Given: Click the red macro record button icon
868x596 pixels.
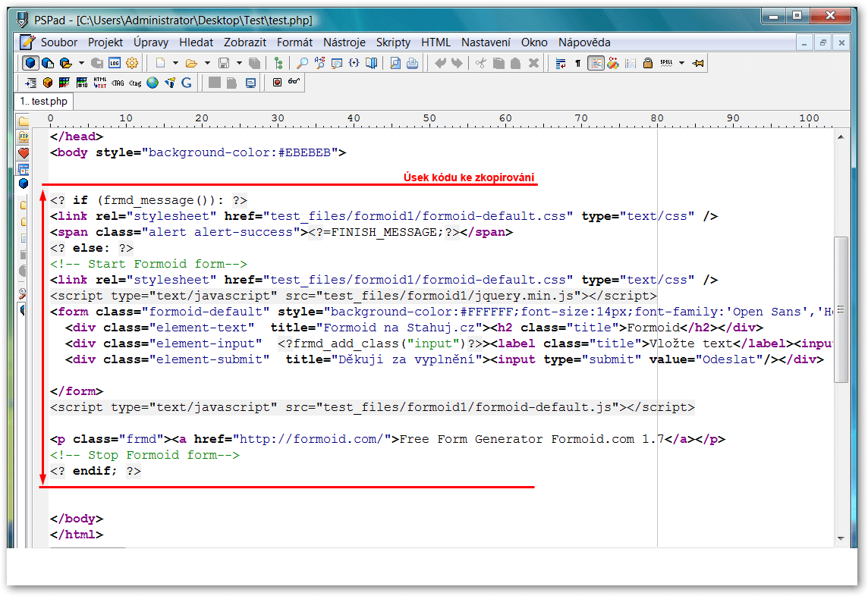Looking at the screenshot, I should click(278, 82).
